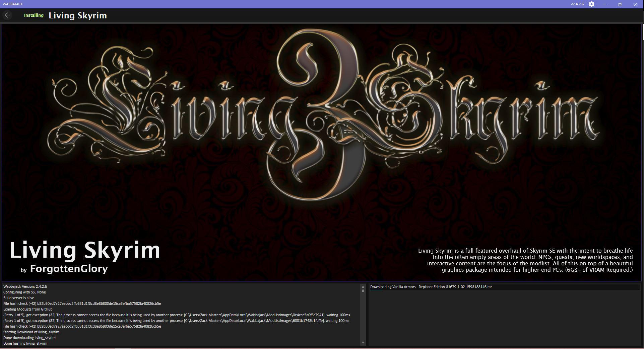
Task: Click the ForgottenGlory author name
Action: pyautogui.click(x=69, y=268)
